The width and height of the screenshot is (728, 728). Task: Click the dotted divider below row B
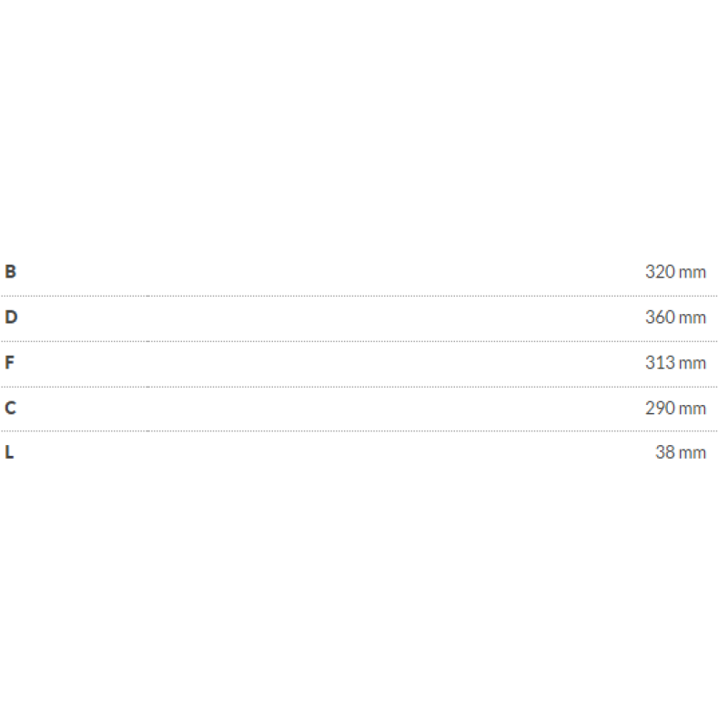[364, 296]
